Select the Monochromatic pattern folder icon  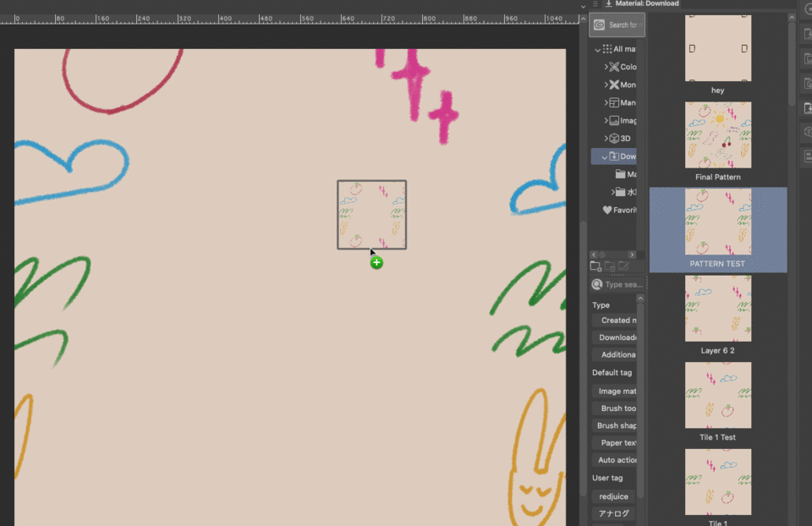tap(614, 85)
